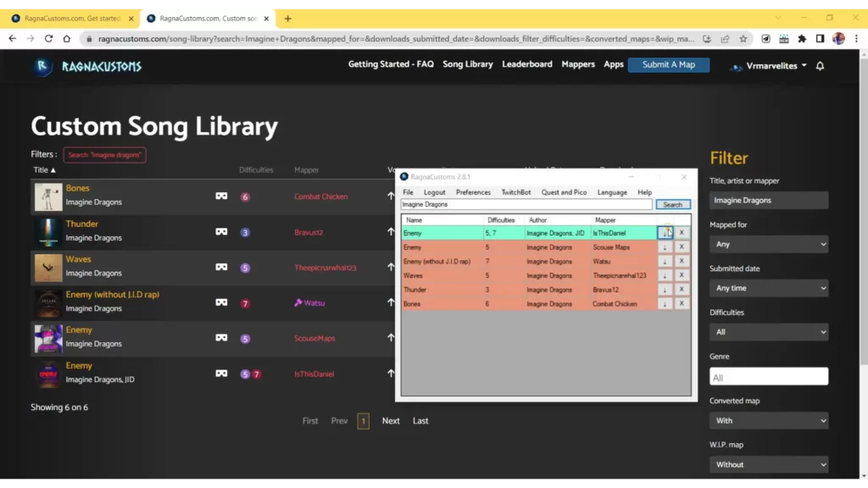Click the VR headset icon for Waves

(x=221, y=267)
